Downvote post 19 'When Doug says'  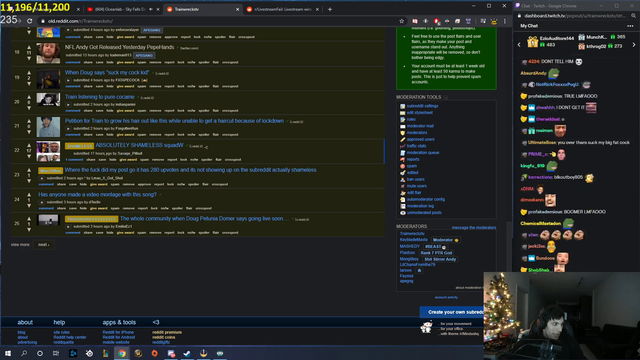[29, 83]
